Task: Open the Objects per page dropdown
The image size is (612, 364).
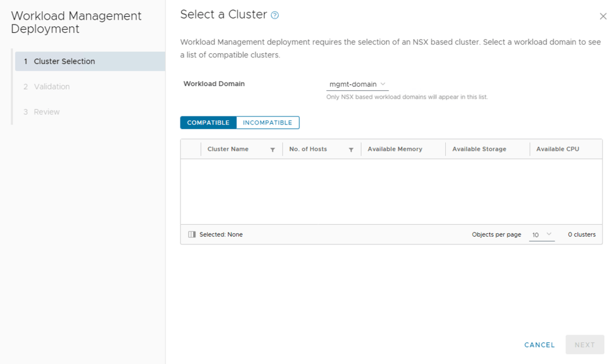Action: pyautogui.click(x=541, y=235)
